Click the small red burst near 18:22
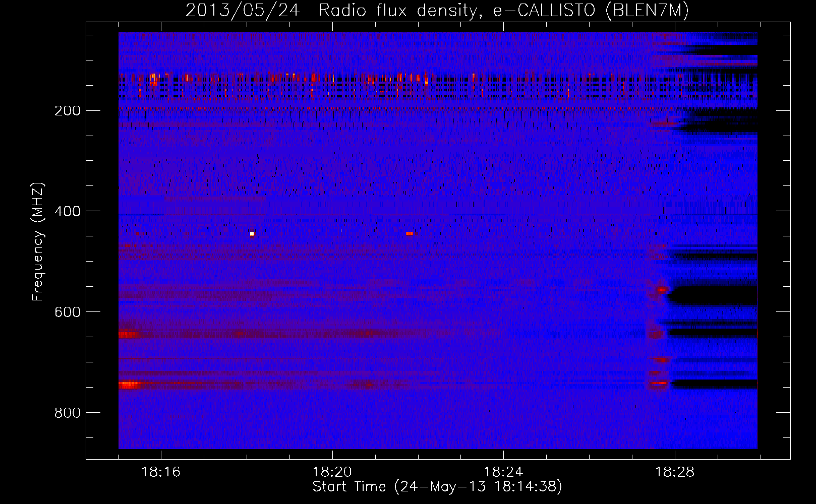This screenshot has width=816, height=504. pyautogui.click(x=410, y=233)
